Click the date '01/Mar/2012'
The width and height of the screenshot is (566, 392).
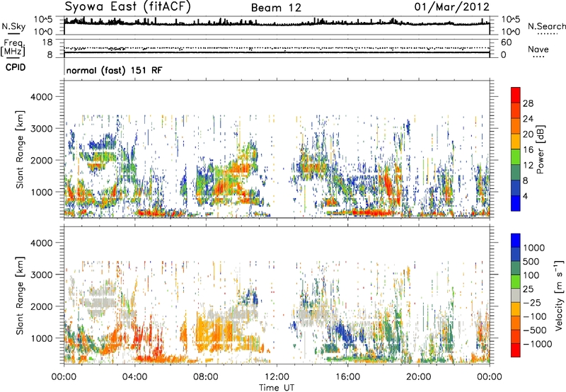click(x=452, y=7)
